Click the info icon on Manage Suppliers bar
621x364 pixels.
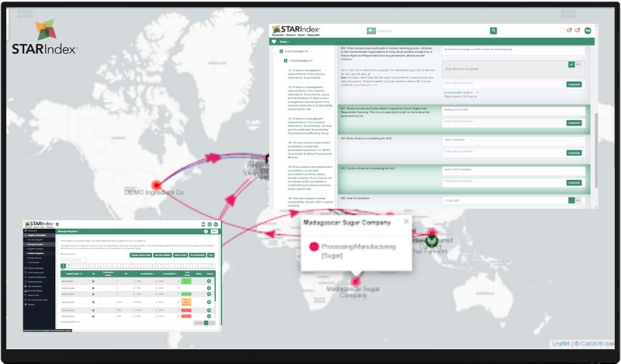206,231
